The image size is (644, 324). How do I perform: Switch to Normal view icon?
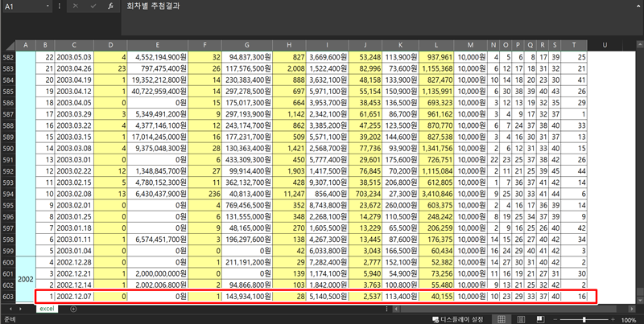[x=502, y=319]
